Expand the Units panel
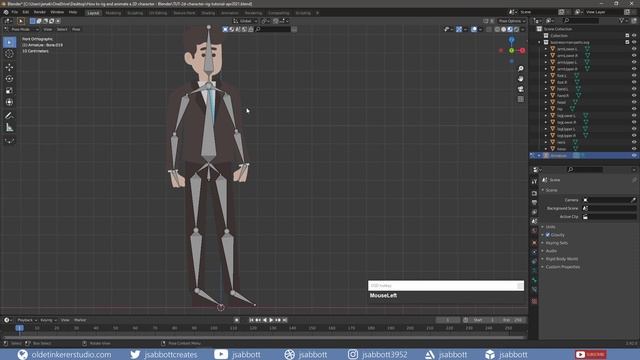This screenshot has height=360, width=640. [x=549, y=227]
